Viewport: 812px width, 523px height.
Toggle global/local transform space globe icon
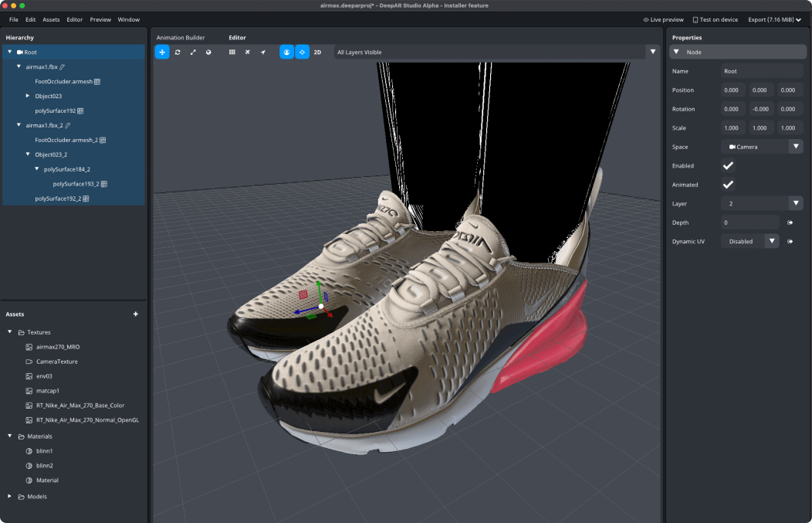click(209, 52)
